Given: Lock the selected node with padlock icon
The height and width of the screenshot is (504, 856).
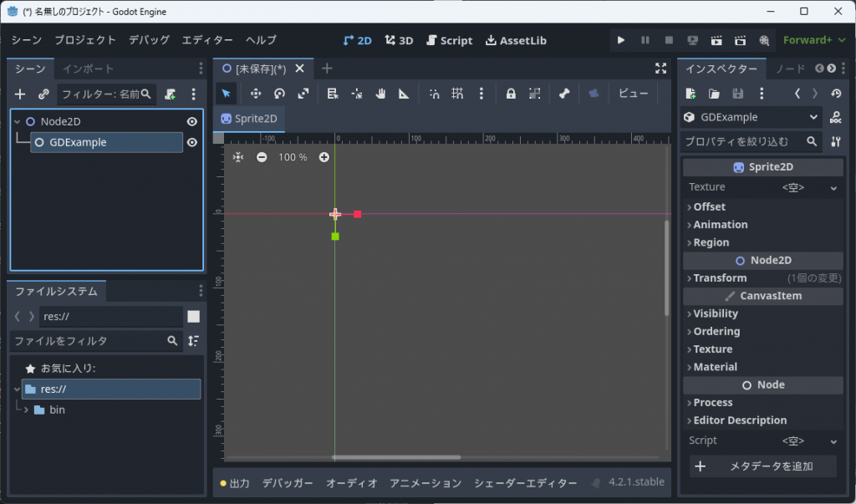Looking at the screenshot, I should point(511,94).
